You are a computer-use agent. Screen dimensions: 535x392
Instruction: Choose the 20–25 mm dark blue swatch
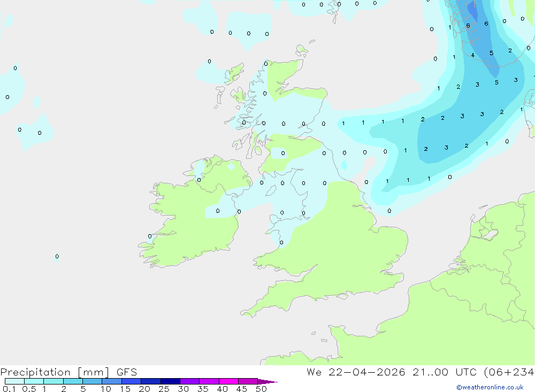tap(150, 381)
